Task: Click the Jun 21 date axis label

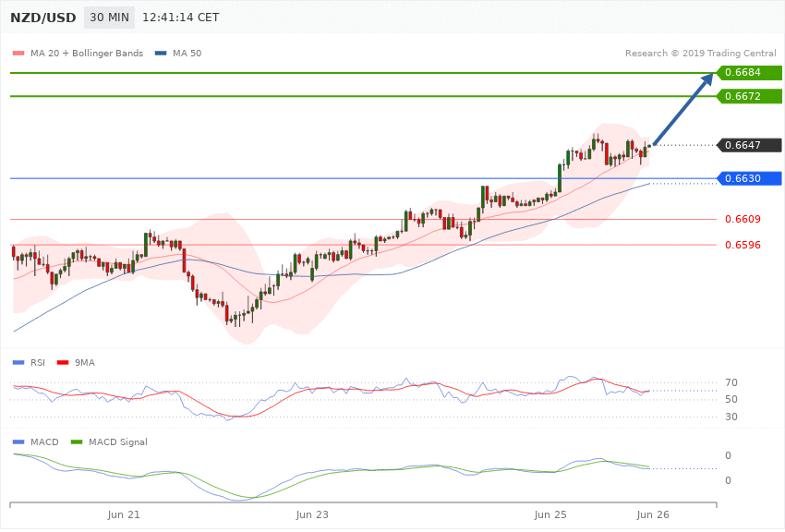Action: click(x=124, y=515)
